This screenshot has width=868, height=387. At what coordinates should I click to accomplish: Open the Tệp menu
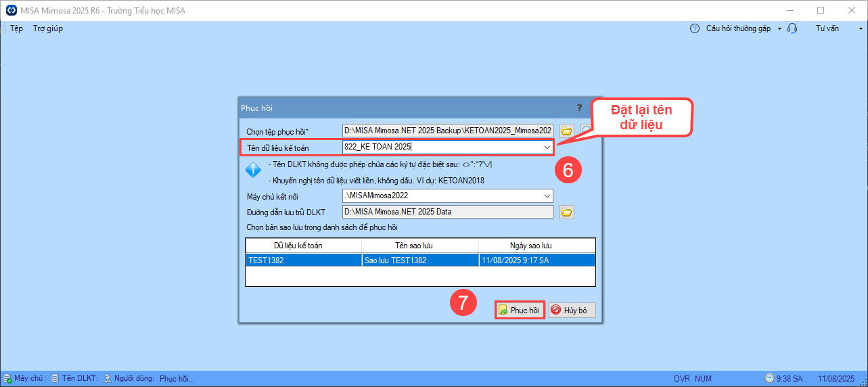tap(16, 28)
